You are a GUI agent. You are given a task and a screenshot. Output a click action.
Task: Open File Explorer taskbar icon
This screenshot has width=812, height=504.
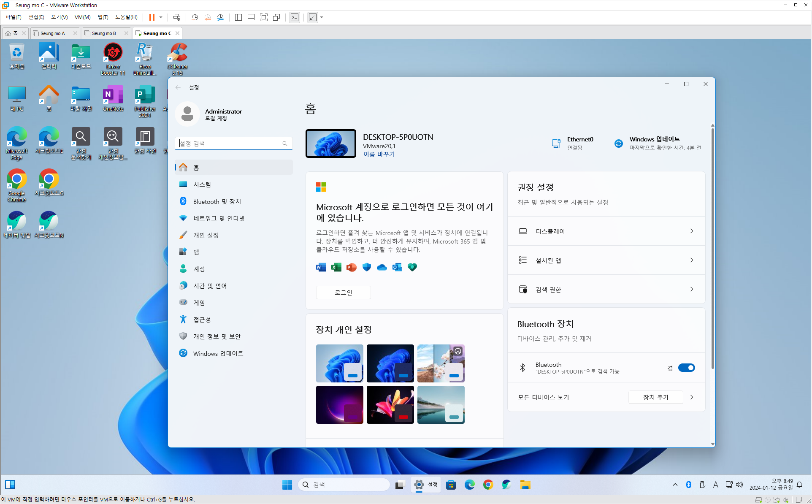click(525, 485)
